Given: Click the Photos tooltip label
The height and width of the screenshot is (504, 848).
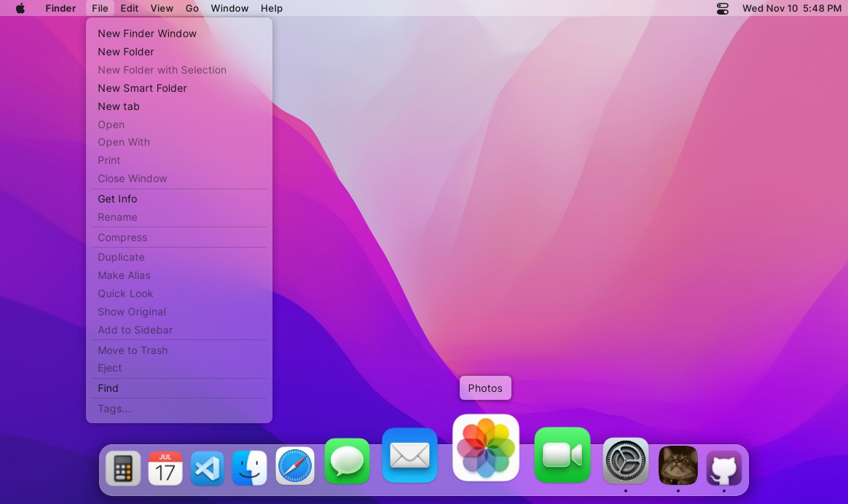Looking at the screenshot, I should [x=485, y=388].
